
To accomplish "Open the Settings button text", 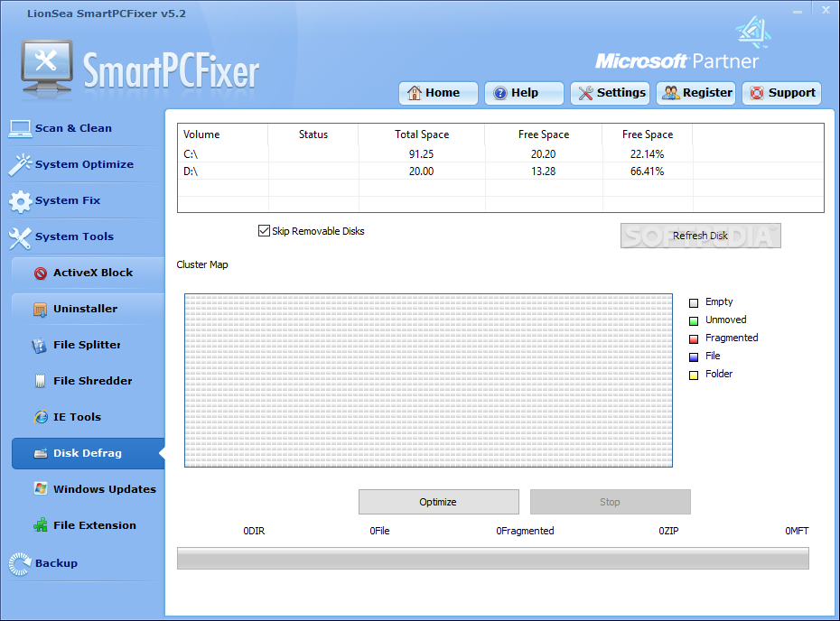I will pos(621,93).
